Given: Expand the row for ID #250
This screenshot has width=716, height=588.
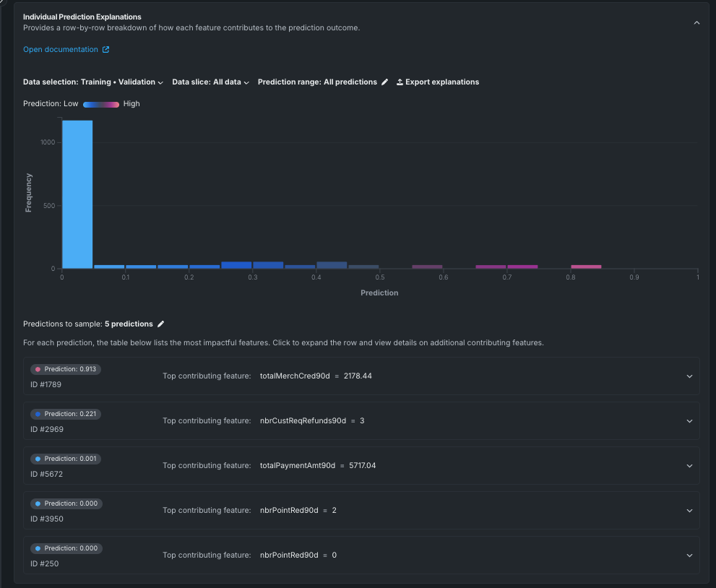Looking at the screenshot, I should coord(689,555).
